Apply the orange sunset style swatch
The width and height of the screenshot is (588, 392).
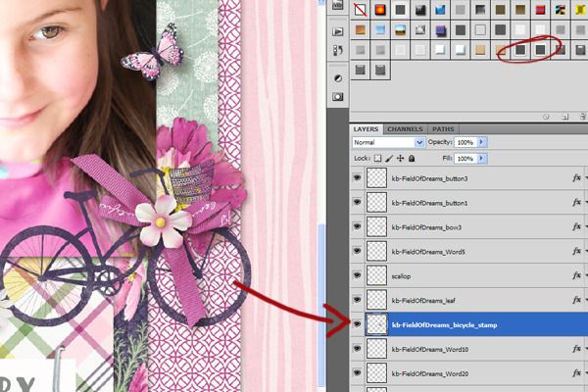[360, 30]
